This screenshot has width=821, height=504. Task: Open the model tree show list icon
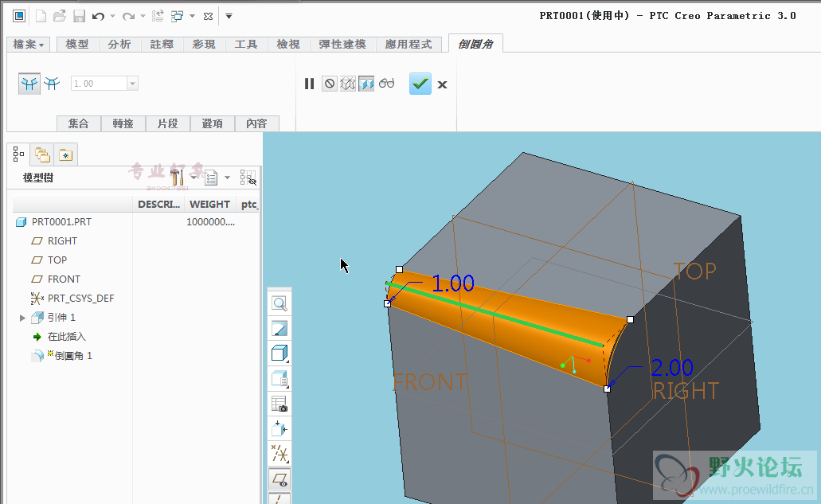(211, 178)
